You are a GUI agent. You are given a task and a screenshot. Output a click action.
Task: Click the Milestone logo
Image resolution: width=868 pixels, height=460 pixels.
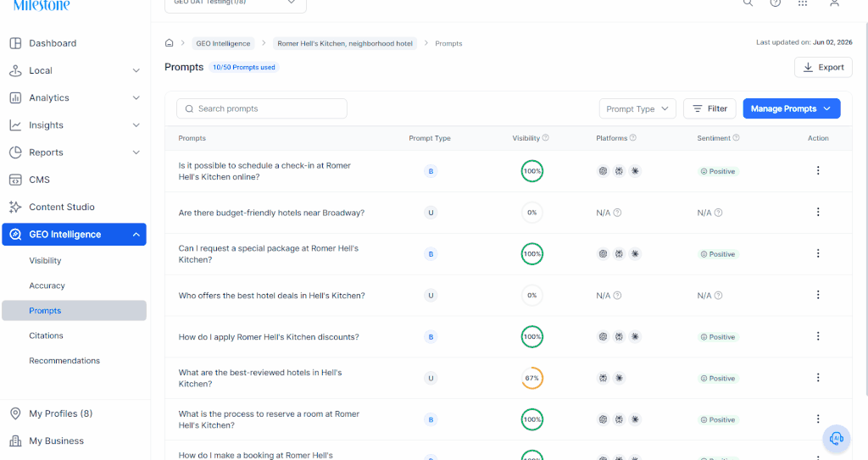42,6
